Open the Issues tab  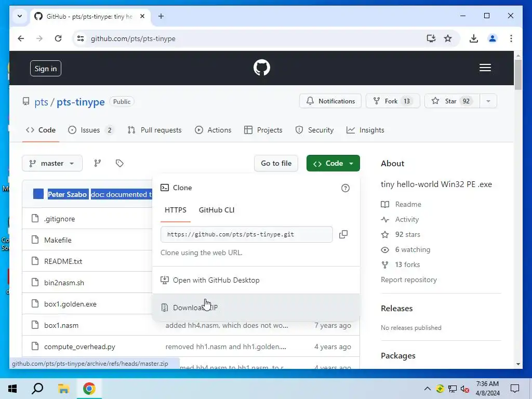click(91, 130)
